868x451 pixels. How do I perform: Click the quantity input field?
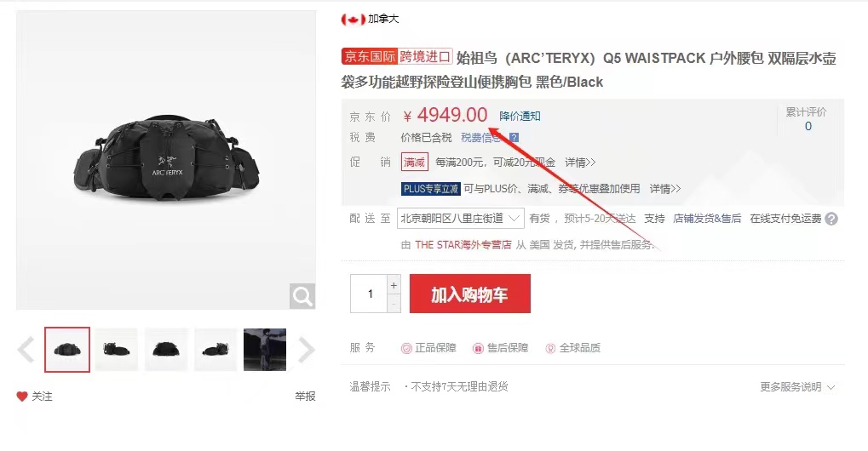tap(369, 294)
